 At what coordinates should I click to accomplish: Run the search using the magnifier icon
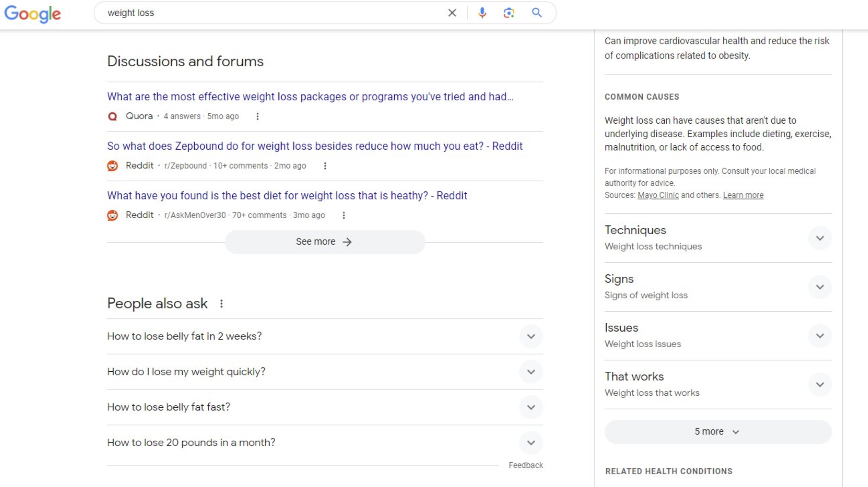(536, 12)
